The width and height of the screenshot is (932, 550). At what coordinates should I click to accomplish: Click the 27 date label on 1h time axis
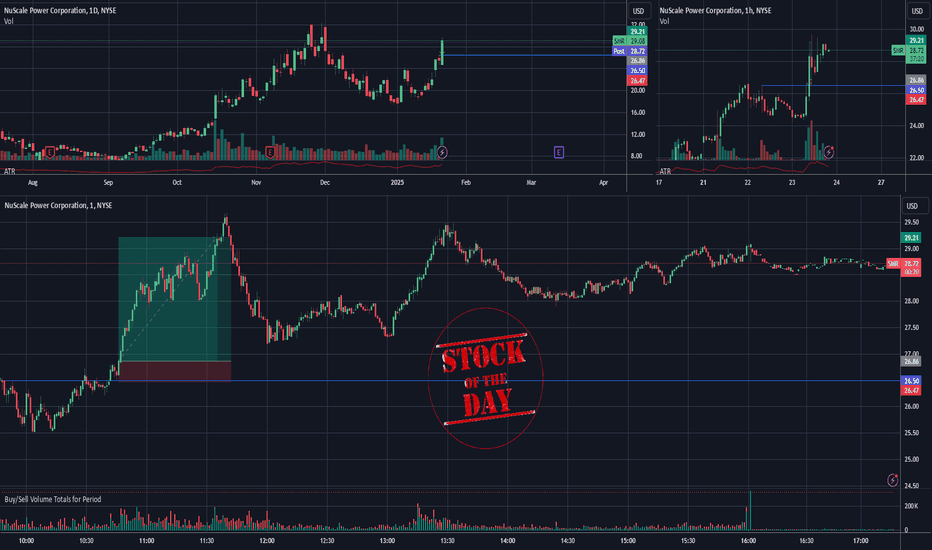[881, 183]
